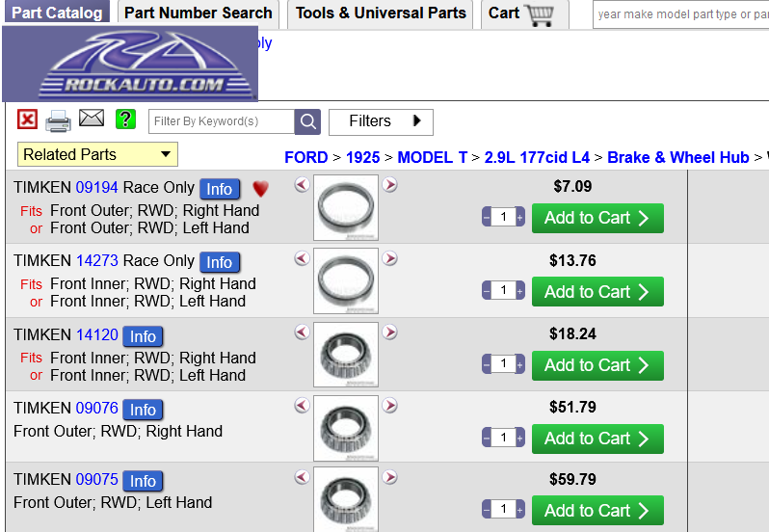Open the Cart tab
This screenshot has height=532, width=769.
(520, 13)
